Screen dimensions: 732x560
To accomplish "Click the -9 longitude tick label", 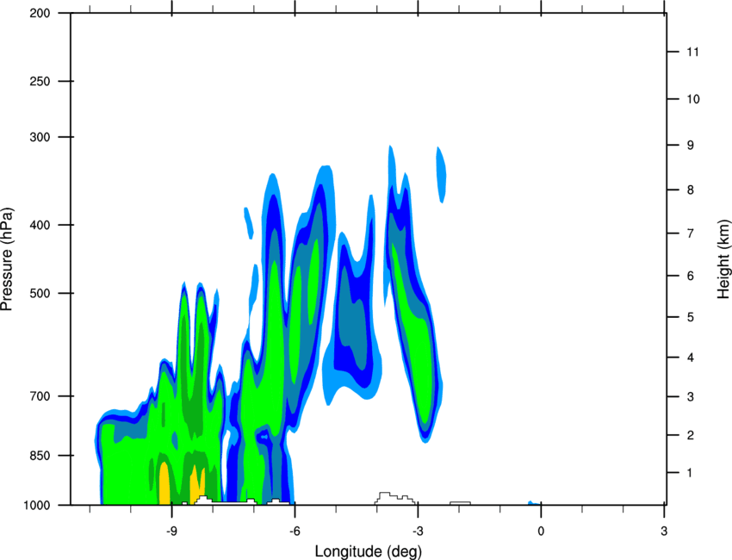I will click(171, 532).
